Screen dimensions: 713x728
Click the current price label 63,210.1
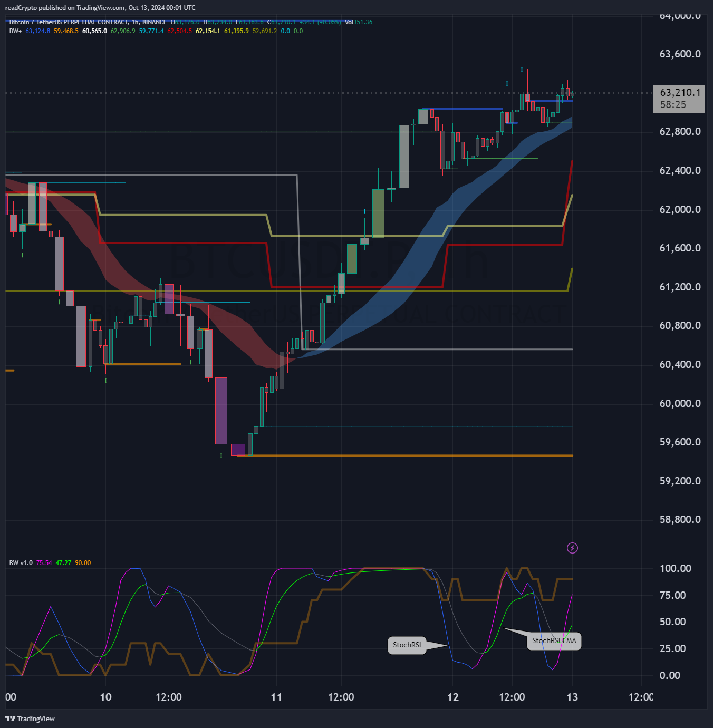pos(680,93)
